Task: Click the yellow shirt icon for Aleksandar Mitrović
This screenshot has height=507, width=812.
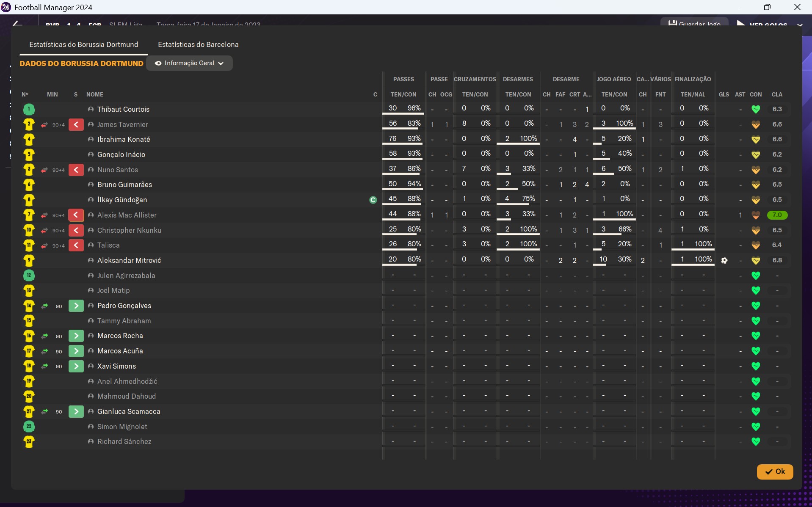Action: tap(29, 261)
